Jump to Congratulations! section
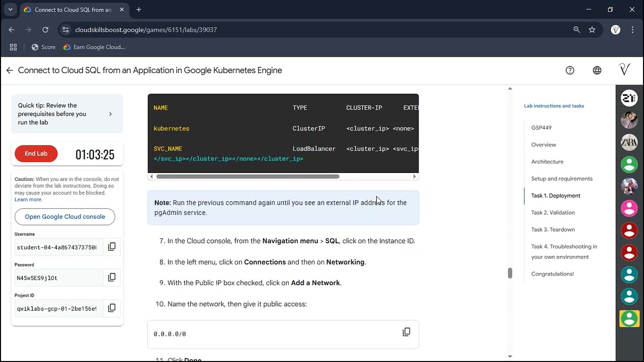 552,274
